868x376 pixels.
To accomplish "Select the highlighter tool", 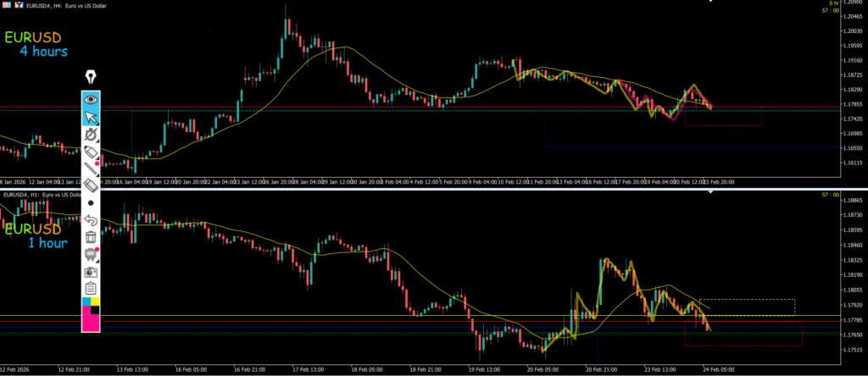I will coord(91,152).
